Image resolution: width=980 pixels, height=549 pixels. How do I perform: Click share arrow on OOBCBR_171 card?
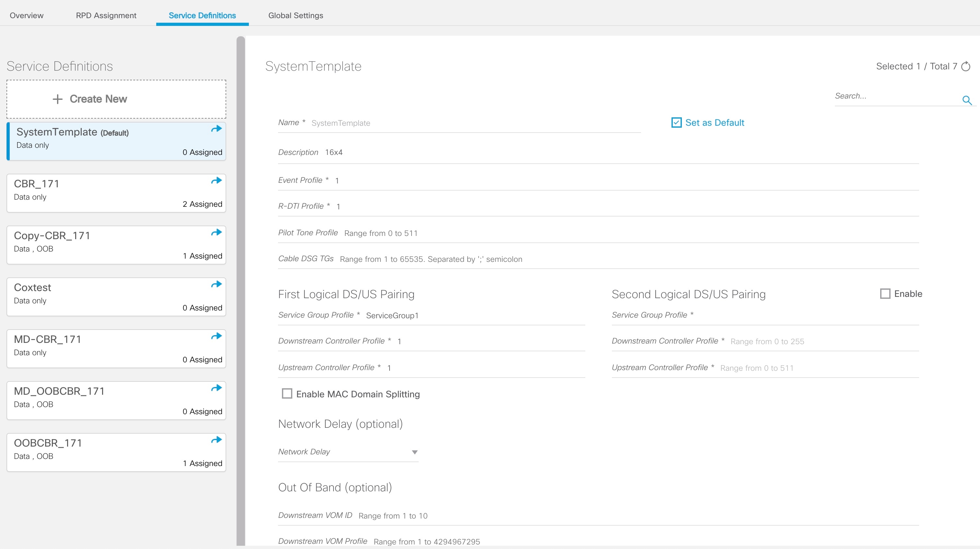click(x=216, y=440)
